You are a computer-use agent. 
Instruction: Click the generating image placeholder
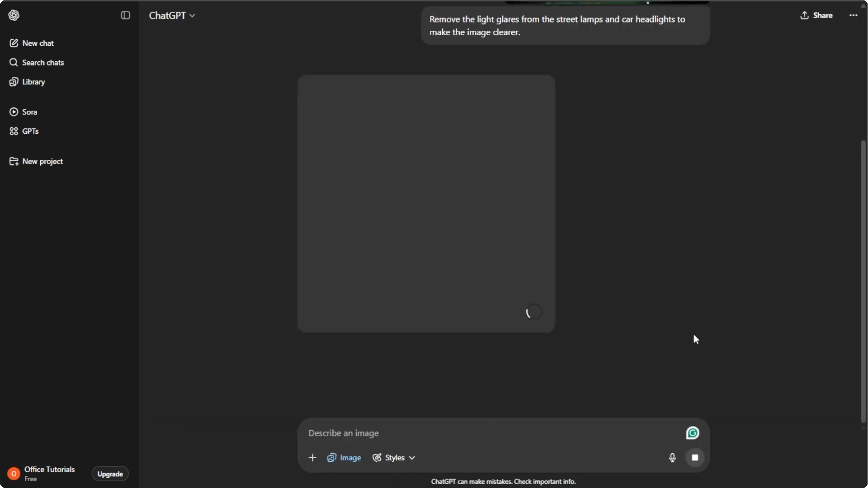click(426, 204)
